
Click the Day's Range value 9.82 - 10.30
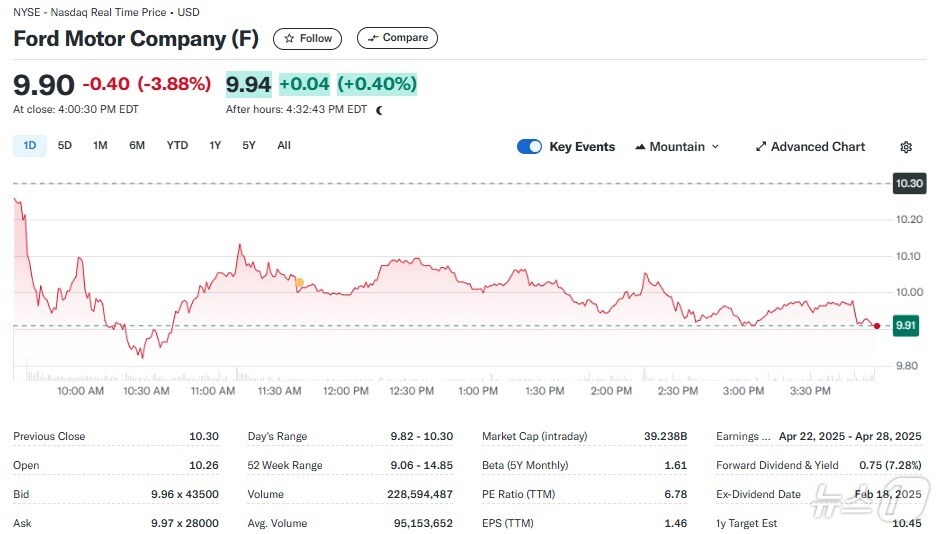[421, 436]
